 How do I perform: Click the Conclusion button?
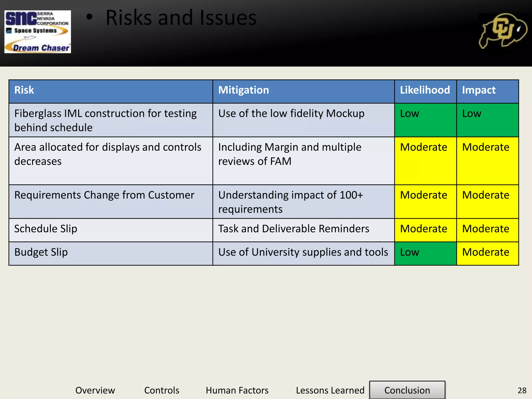click(407, 390)
